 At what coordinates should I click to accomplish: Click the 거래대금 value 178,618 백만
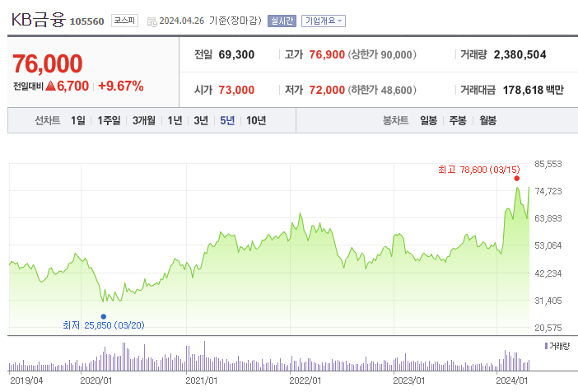(533, 90)
